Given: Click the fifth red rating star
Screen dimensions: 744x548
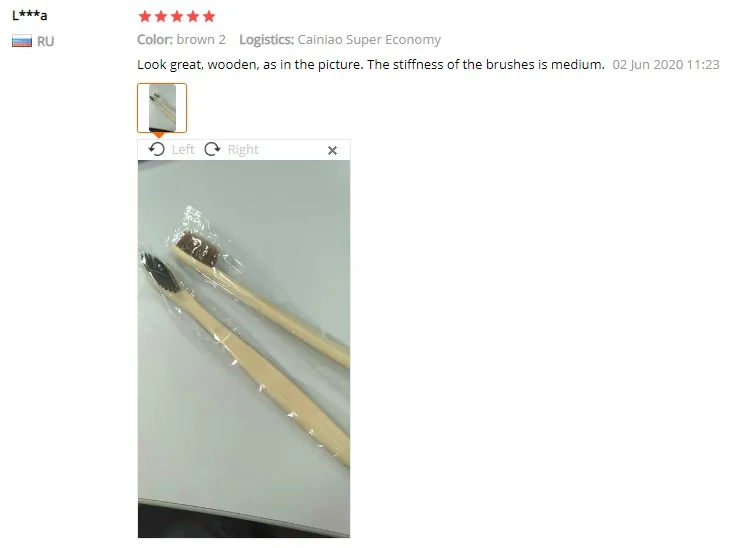Looking at the screenshot, I should point(209,17).
